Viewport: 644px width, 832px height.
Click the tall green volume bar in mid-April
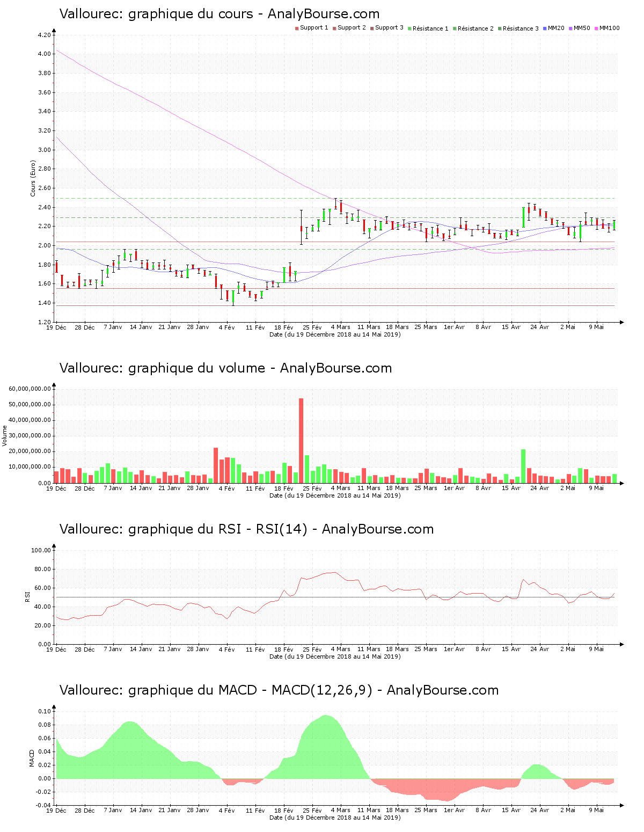point(523,466)
